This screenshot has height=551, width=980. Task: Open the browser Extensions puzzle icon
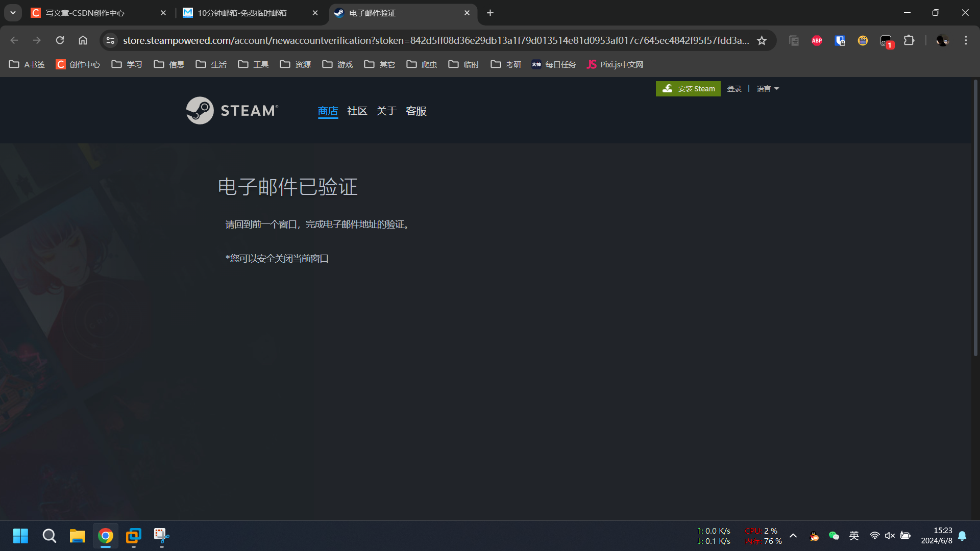tap(909, 40)
